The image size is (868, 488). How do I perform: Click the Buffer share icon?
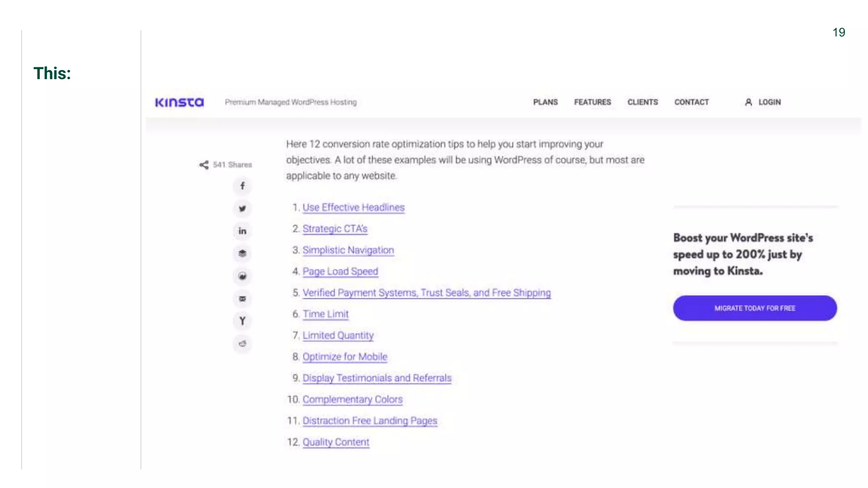(242, 253)
